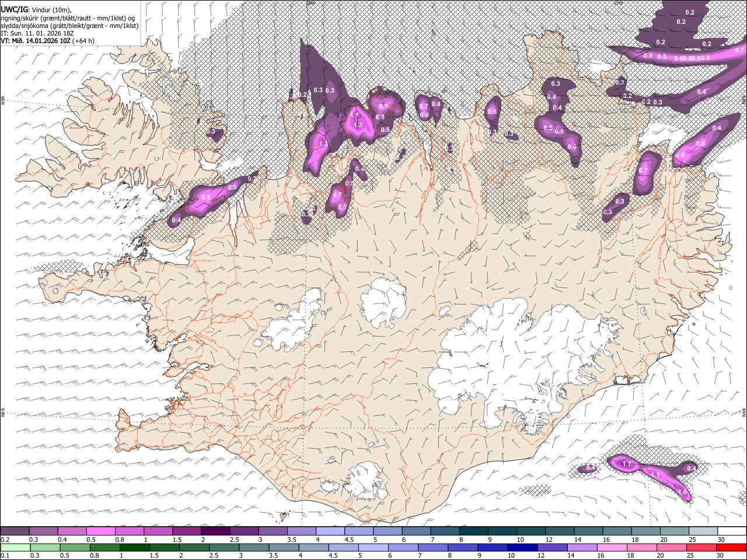This screenshot has width=747, height=560.
Task: Click the 1.7 precipitation label in the southeast
Action: click(x=627, y=464)
